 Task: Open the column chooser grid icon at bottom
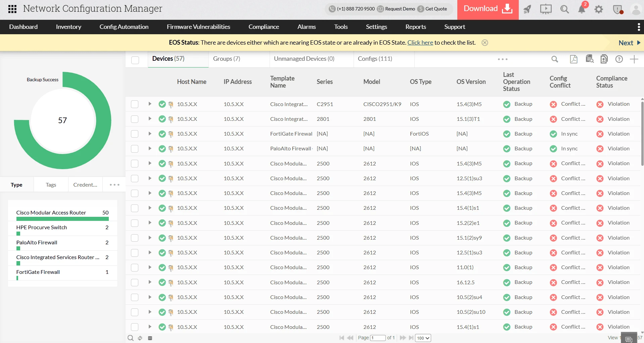tap(150, 338)
